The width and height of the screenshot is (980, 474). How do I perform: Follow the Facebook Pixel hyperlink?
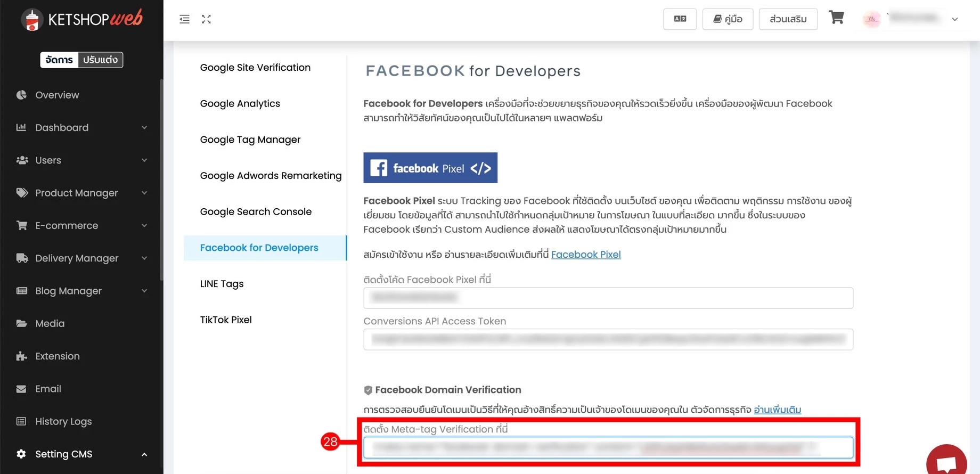click(586, 255)
